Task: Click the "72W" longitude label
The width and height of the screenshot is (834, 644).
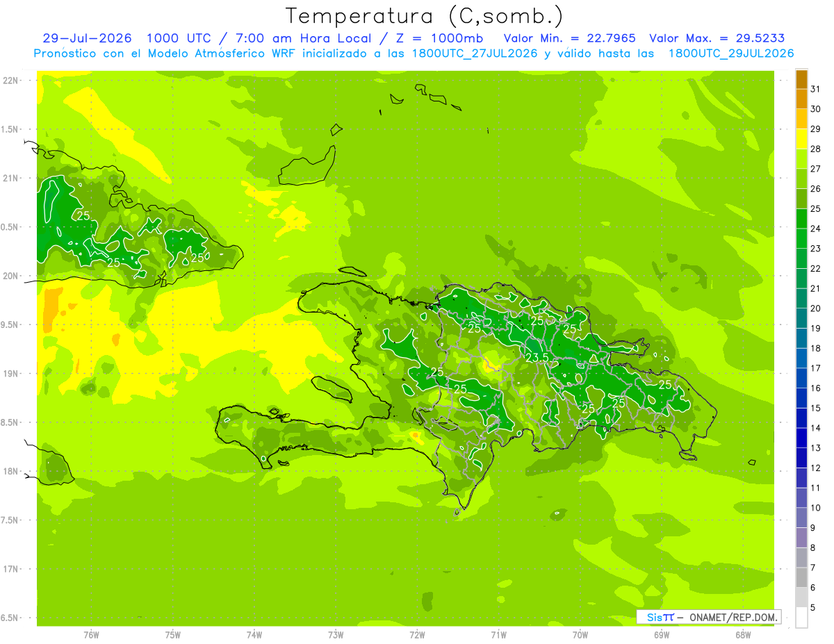Action: coord(417,635)
